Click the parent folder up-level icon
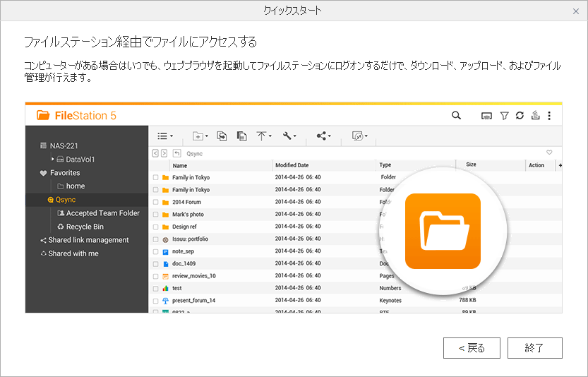The height and width of the screenshot is (377, 588). pyautogui.click(x=177, y=153)
